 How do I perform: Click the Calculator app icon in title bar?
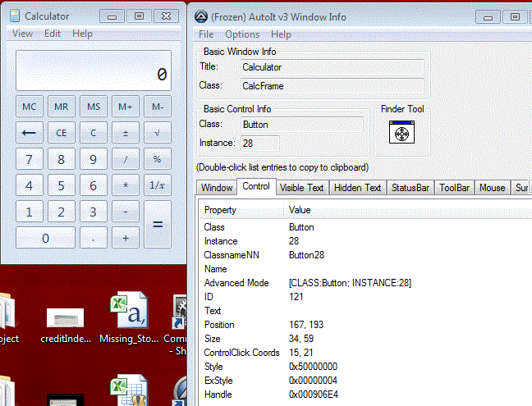point(15,16)
